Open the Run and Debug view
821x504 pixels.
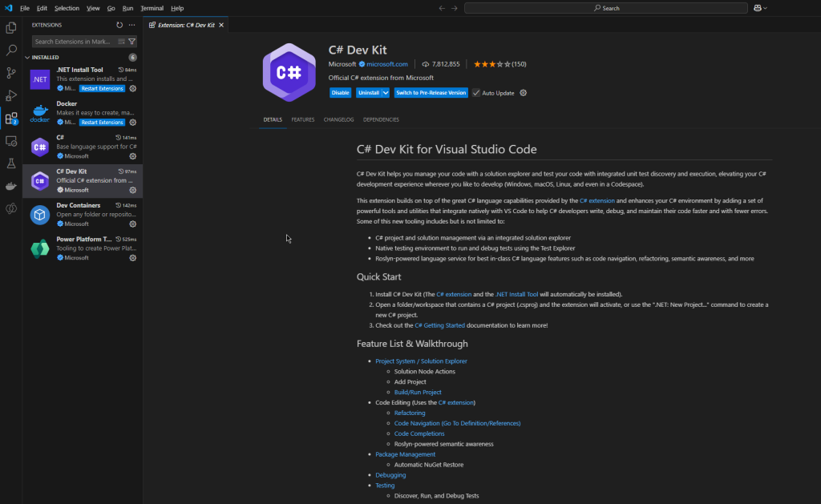11,95
